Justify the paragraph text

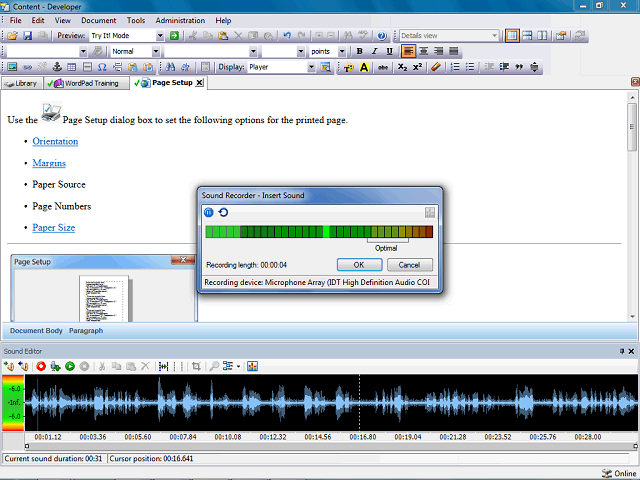click(453, 51)
